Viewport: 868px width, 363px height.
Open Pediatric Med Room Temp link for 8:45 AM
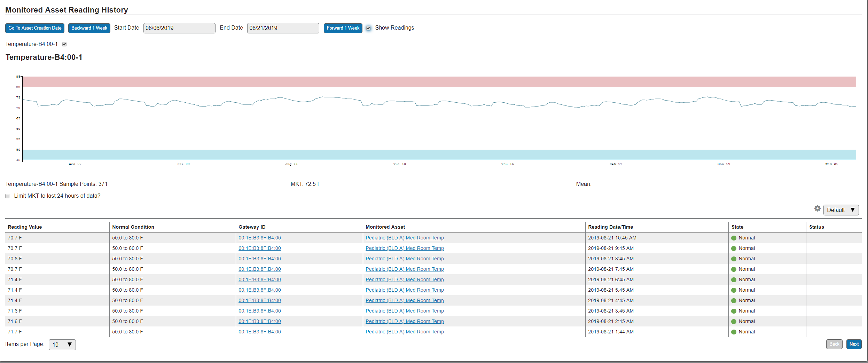(405, 259)
